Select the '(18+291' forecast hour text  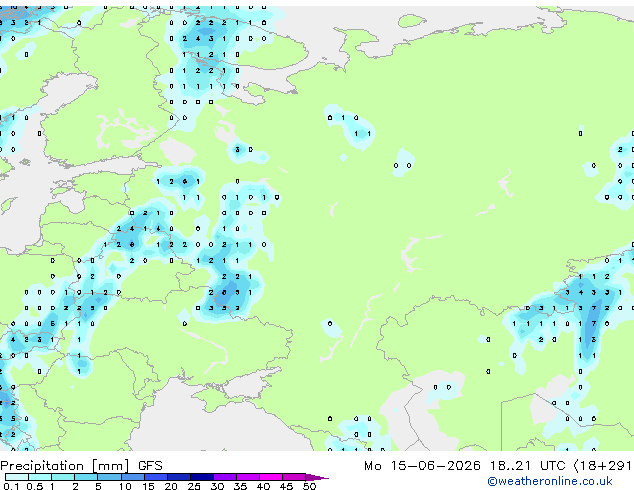click(603, 466)
